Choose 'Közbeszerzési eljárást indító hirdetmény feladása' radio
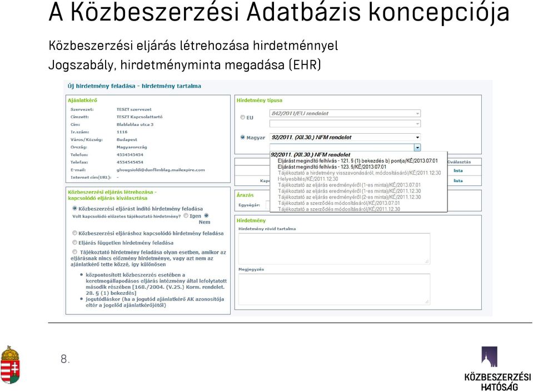533x392 pixels. pos(75,208)
